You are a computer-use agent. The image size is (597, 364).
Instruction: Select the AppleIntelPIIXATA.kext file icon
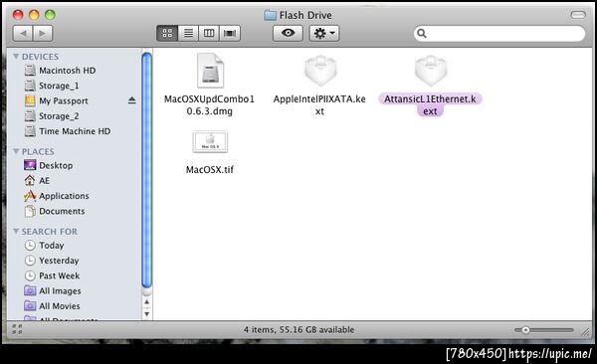point(320,71)
